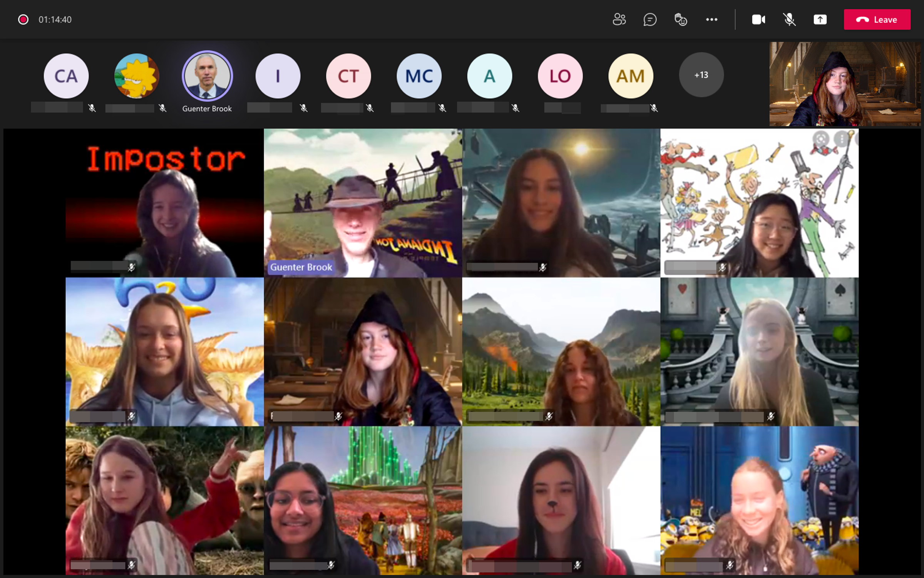Viewport: 924px width, 578px height.
Task: Select the A participant avatar
Action: tap(489, 76)
